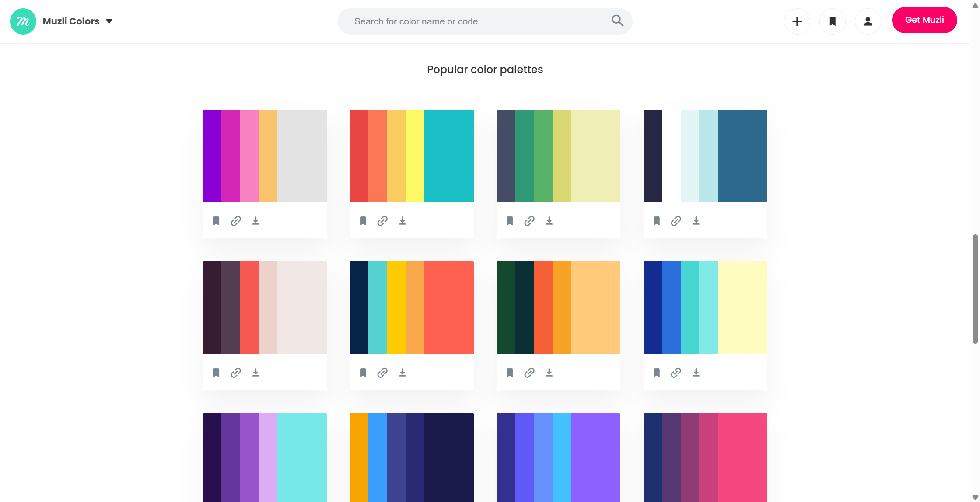
Task: Download the navy-teal-yellow-coral palette
Action: coord(402,373)
